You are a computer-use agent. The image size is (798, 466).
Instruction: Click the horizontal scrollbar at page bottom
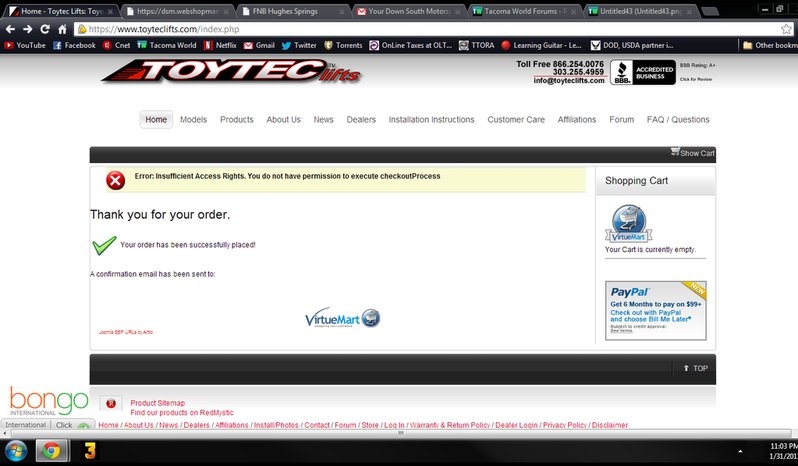(401, 433)
